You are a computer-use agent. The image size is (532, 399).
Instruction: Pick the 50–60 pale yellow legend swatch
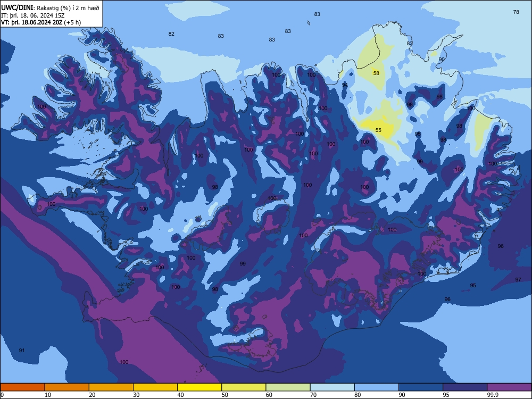click(244, 387)
